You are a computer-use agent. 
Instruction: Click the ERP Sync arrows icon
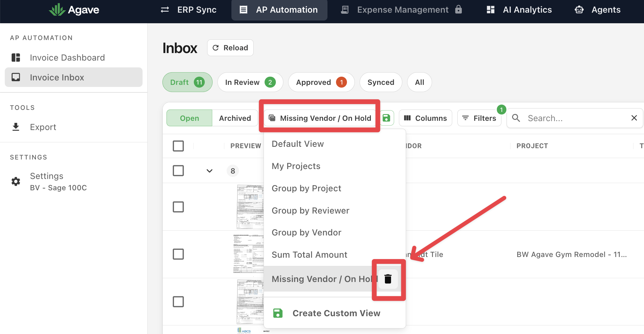click(x=165, y=10)
